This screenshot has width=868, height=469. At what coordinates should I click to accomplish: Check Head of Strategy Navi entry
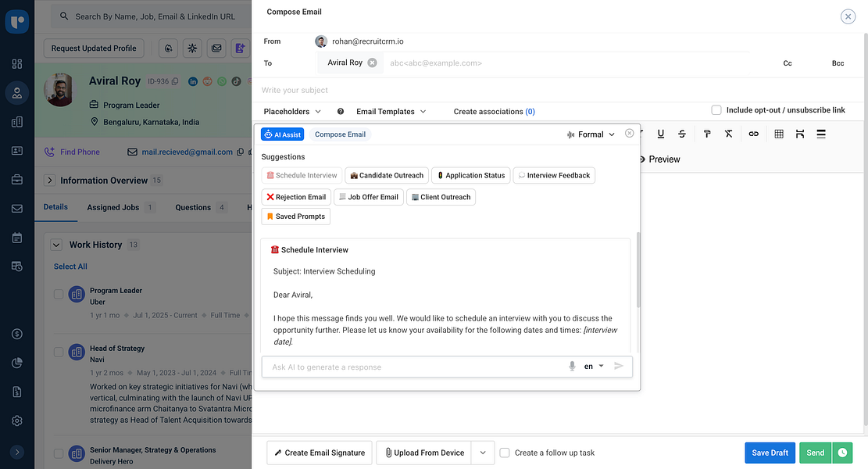58,353
